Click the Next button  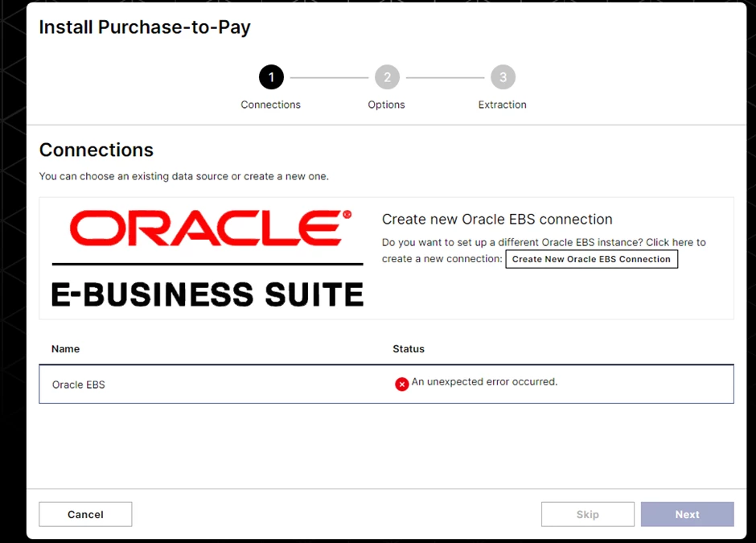[687, 514]
